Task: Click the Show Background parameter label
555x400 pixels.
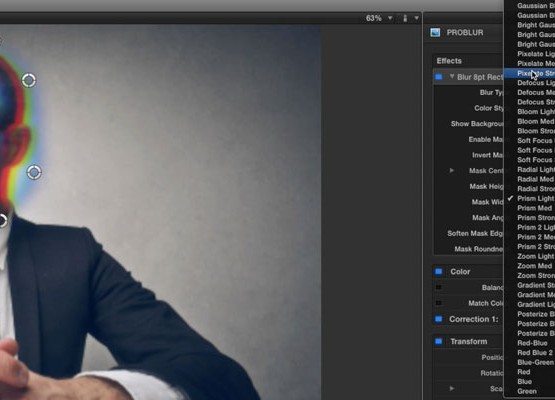Action: 477,124
